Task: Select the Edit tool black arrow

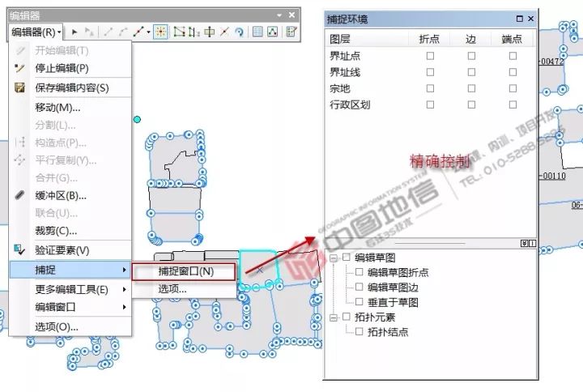Action: (74, 32)
